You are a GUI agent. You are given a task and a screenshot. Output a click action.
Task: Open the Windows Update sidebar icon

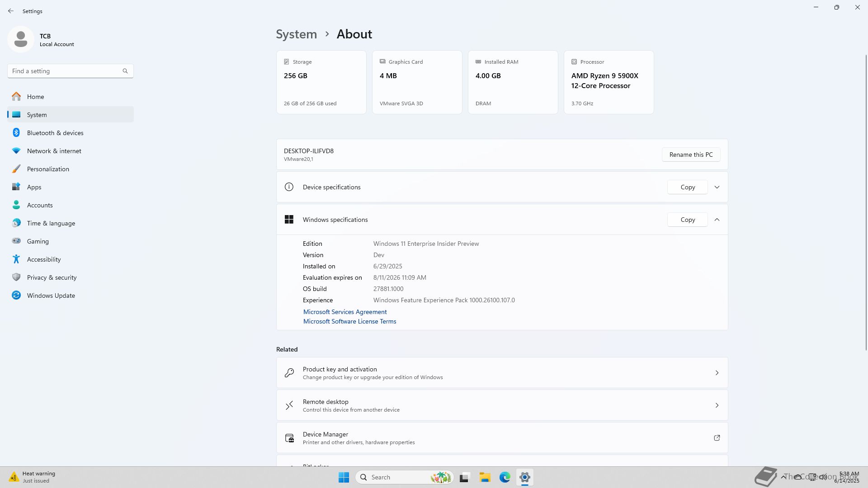point(16,296)
